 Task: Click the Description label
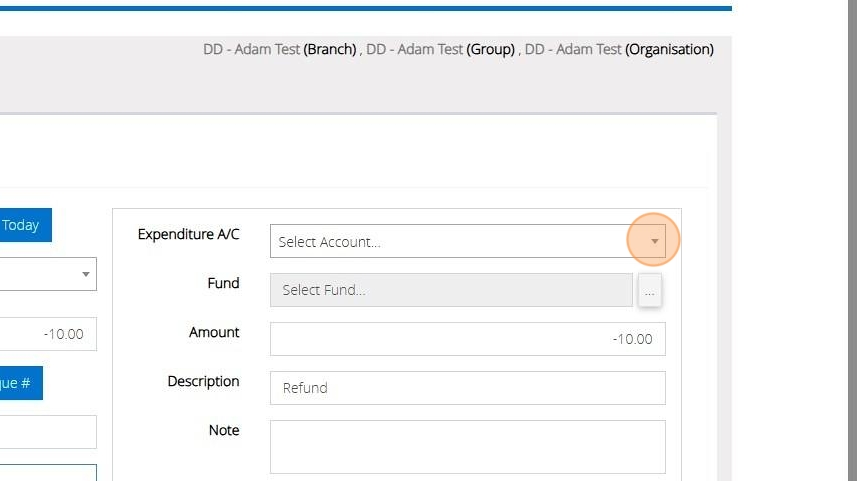click(203, 381)
